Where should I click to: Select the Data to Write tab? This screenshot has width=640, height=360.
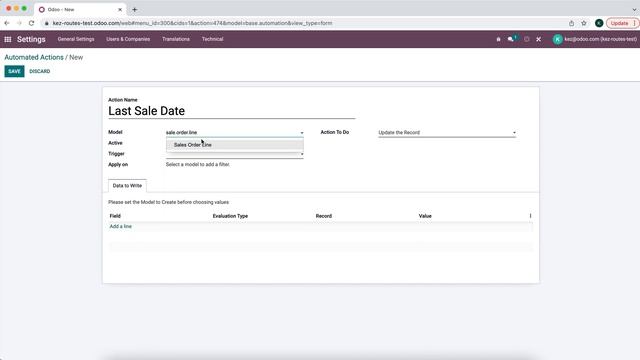[x=127, y=186]
